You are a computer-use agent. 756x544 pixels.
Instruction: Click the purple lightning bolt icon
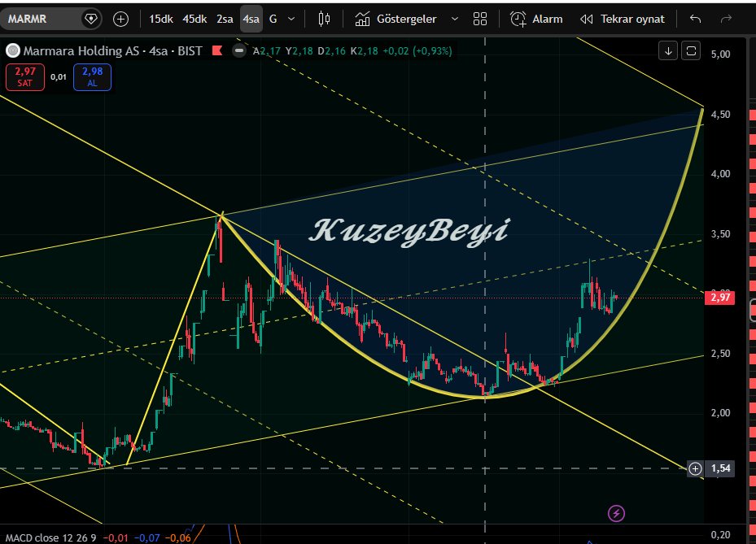[616, 514]
